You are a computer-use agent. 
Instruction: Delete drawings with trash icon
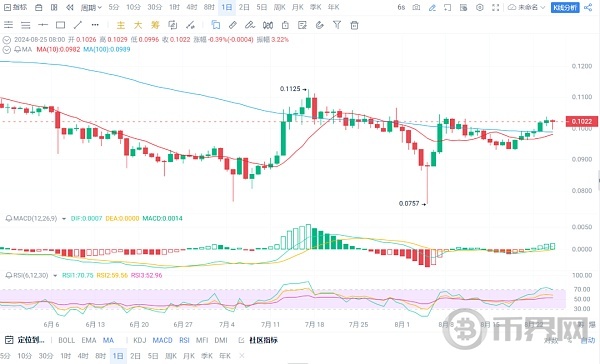pos(354,25)
